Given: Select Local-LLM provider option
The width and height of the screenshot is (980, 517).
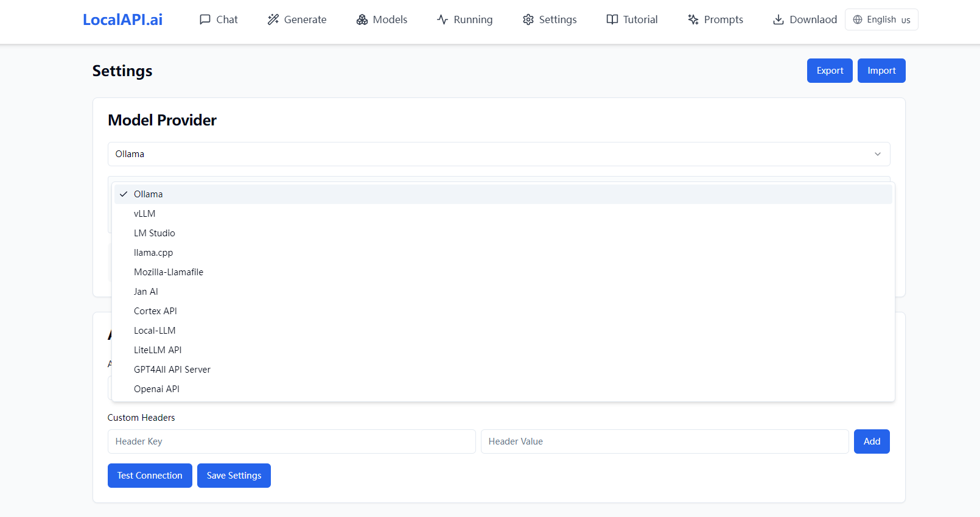Looking at the screenshot, I should [503, 331].
